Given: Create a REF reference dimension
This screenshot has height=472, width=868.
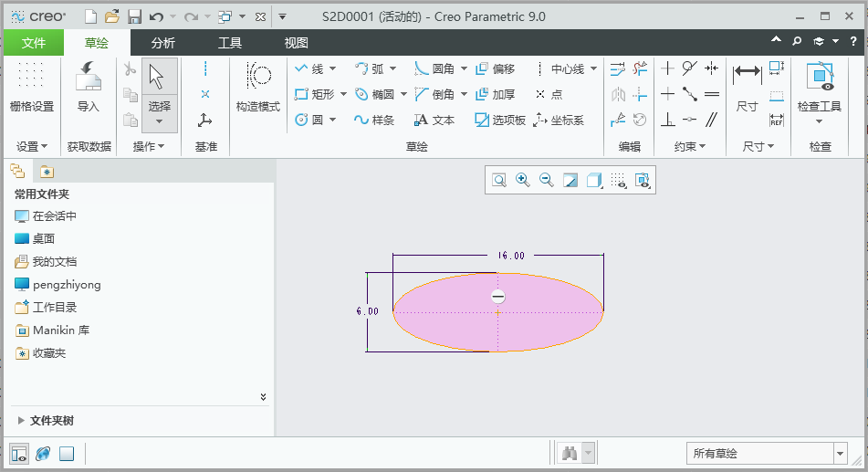Looking at the screenshot, I should pos(777,120).
